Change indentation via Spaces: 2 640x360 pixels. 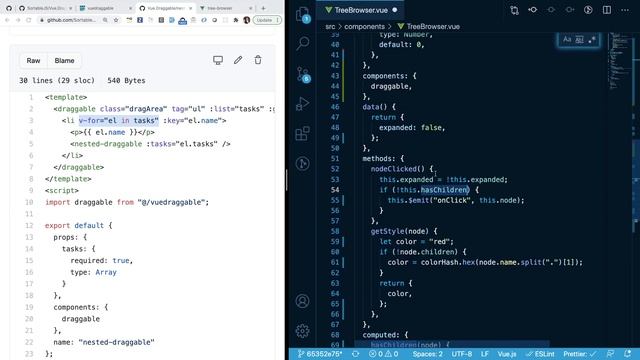click(427, 354)
